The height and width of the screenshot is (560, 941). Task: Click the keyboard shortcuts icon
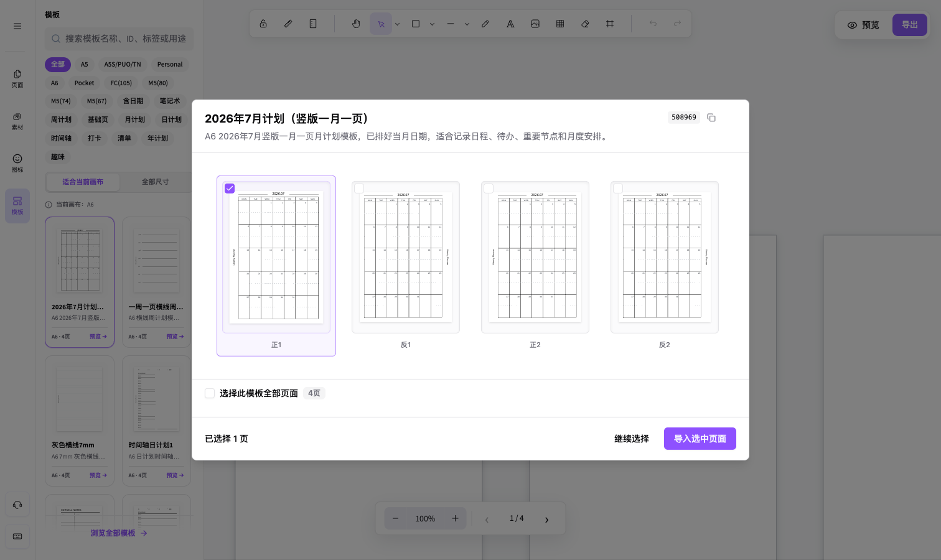pyautogui.click(x=17, y=536)
